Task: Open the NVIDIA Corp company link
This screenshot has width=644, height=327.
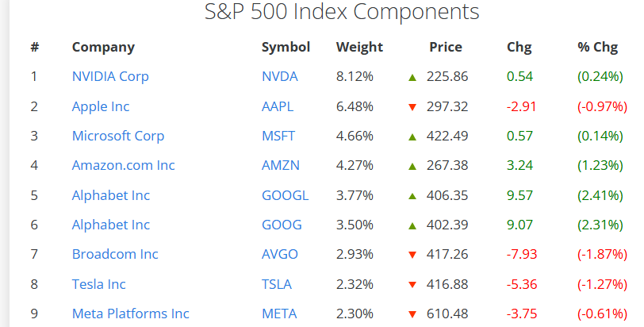Action: pyautogui.click(x=110, y=77)
